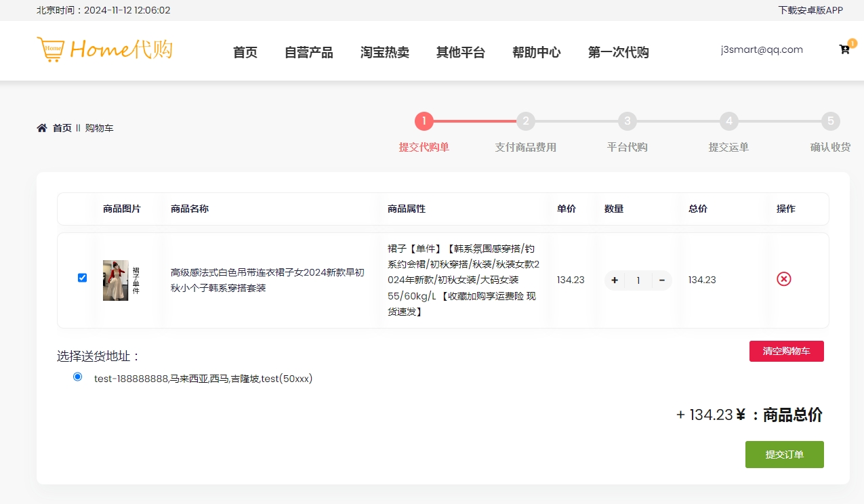Viewport: 864px width, 504px height.
Task: Click step 1 circle 提交代购单
Action: 424,122
